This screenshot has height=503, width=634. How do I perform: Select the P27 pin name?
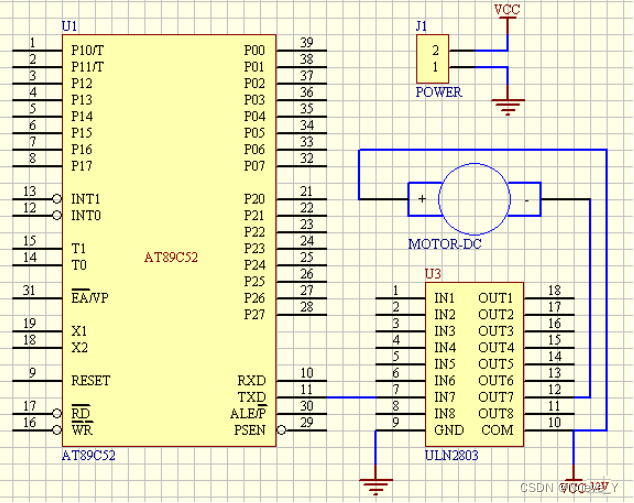pos(254,314)
